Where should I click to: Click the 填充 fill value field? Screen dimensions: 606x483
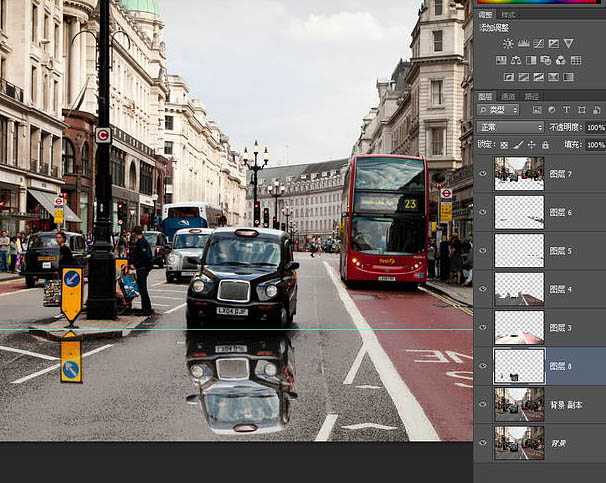pos(596,145)
